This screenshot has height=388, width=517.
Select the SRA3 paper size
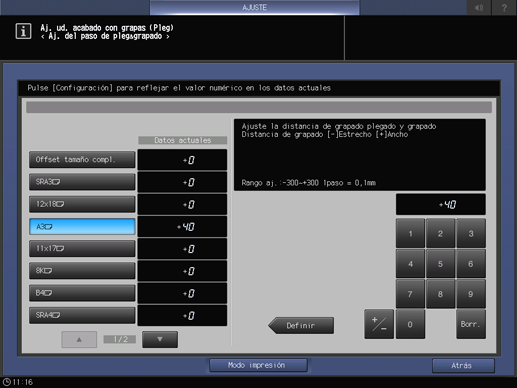click(82, 182)
